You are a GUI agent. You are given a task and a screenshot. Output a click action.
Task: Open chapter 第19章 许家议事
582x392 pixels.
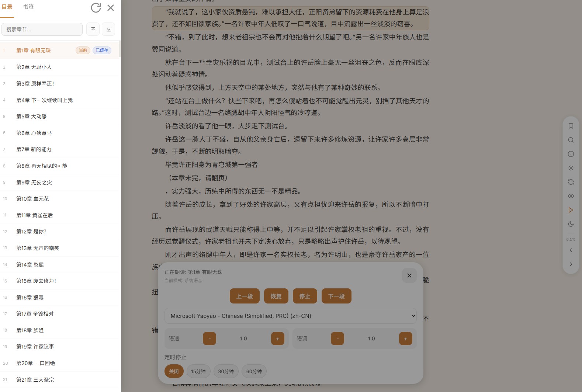[x=60, y=347]
